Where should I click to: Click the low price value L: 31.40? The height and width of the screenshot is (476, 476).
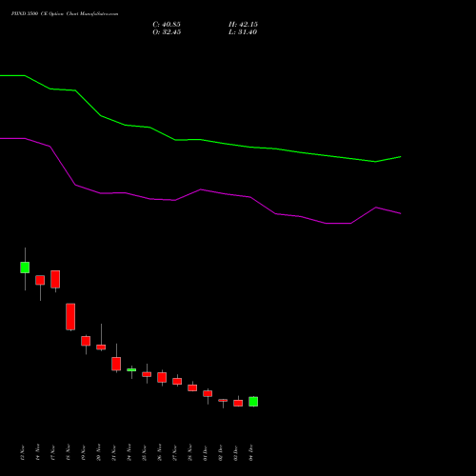pyautogui.click(x=243, y=32)
